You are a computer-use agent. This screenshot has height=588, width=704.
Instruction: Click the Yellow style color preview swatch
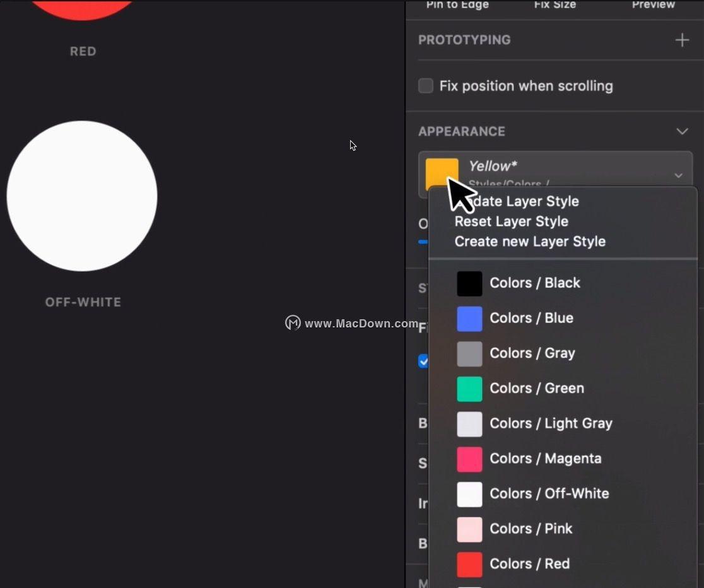coord(442,173)
